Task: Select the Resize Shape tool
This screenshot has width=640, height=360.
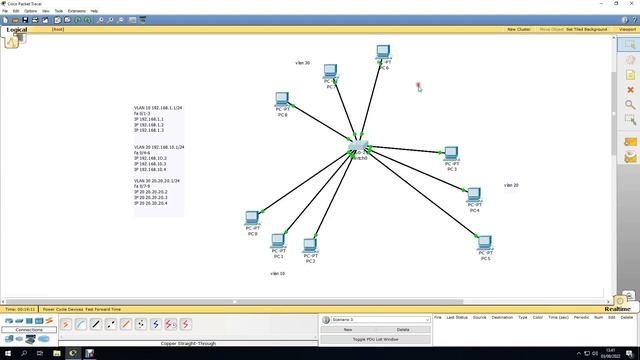Action: click(630, 120)
